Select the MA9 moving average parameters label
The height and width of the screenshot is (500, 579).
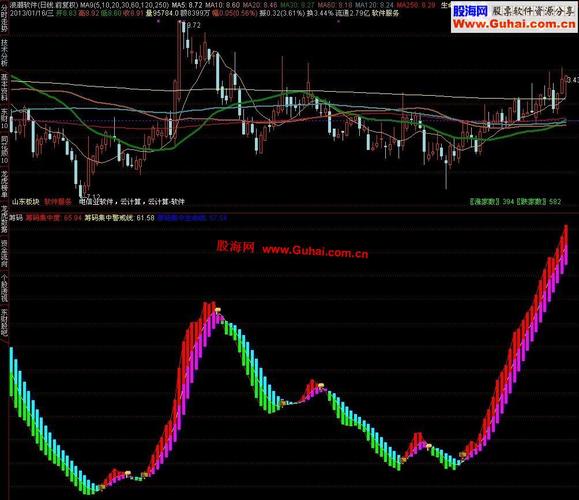pos(124,5)
